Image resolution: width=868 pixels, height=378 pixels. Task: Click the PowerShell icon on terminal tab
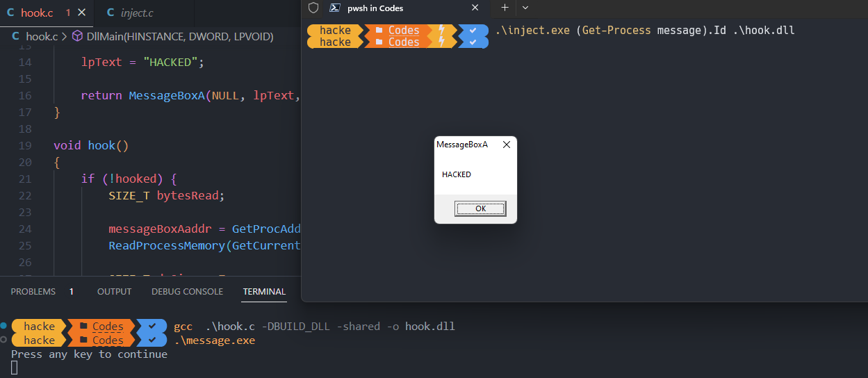[x=334, y=8]
